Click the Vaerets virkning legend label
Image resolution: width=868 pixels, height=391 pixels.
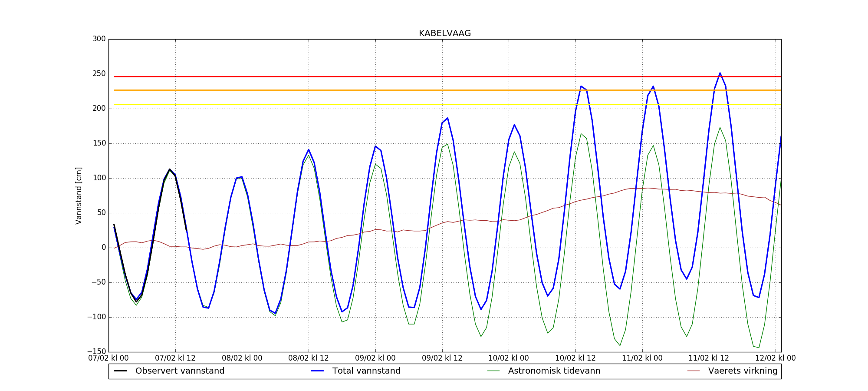coord(743,371)
